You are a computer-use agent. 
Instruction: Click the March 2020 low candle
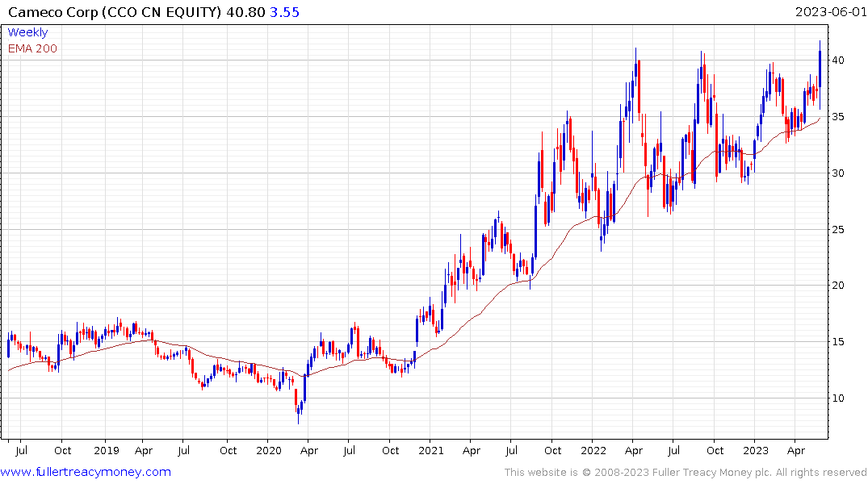pyautogui.click(x=299, y=409)
